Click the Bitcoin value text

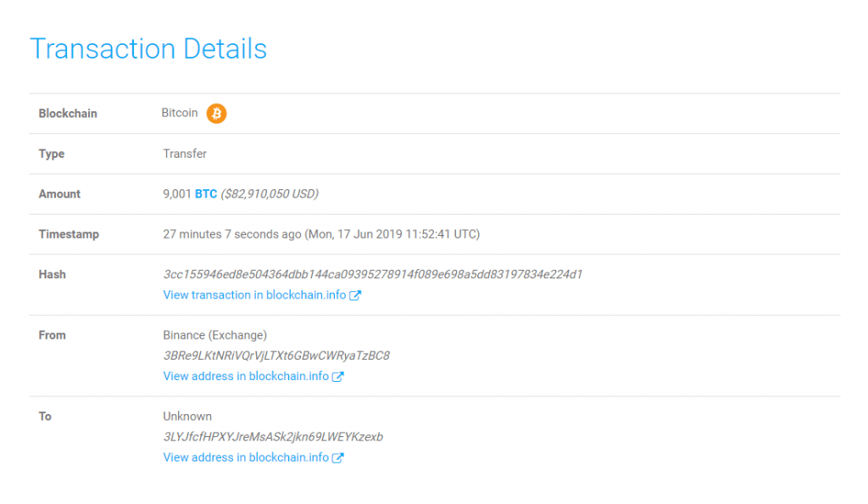(180, 113)
